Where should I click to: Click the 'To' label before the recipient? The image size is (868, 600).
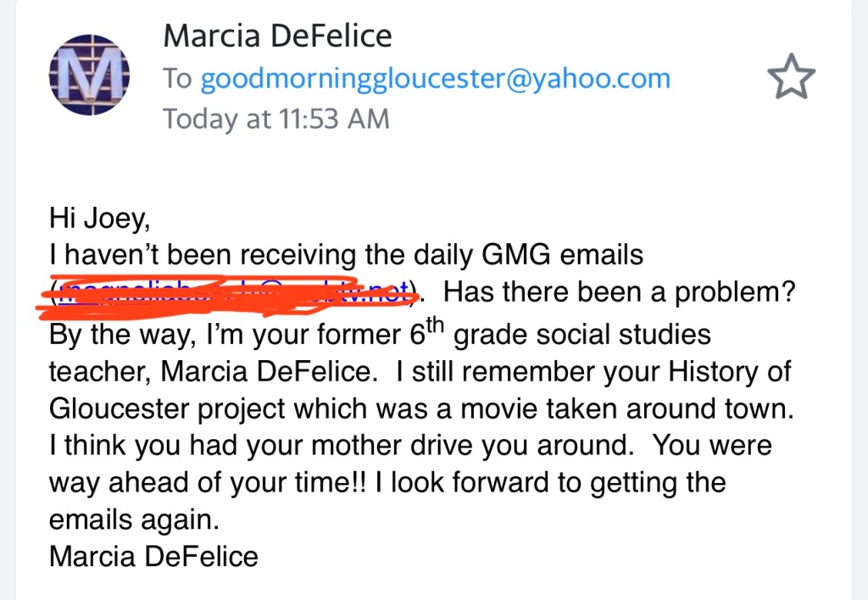click(177, 78)
